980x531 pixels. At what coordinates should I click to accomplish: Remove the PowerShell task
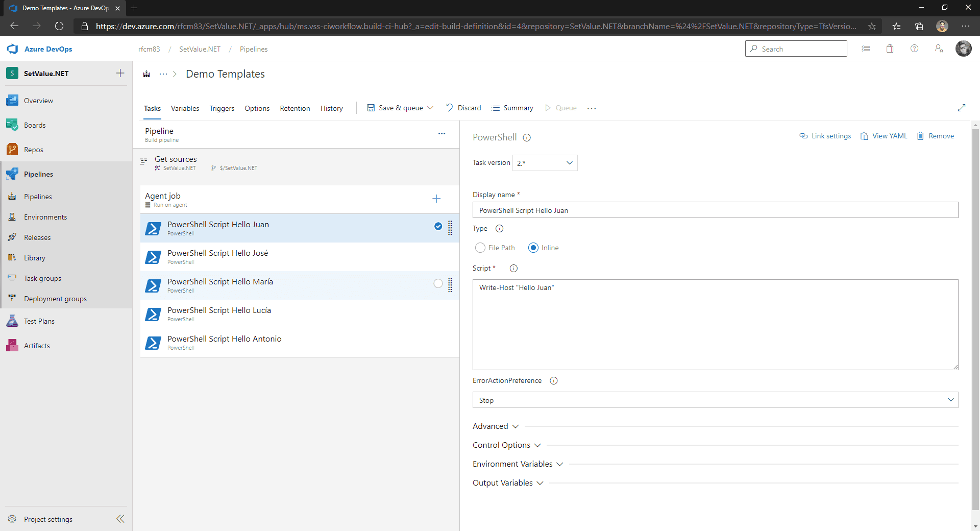[936, 136]
